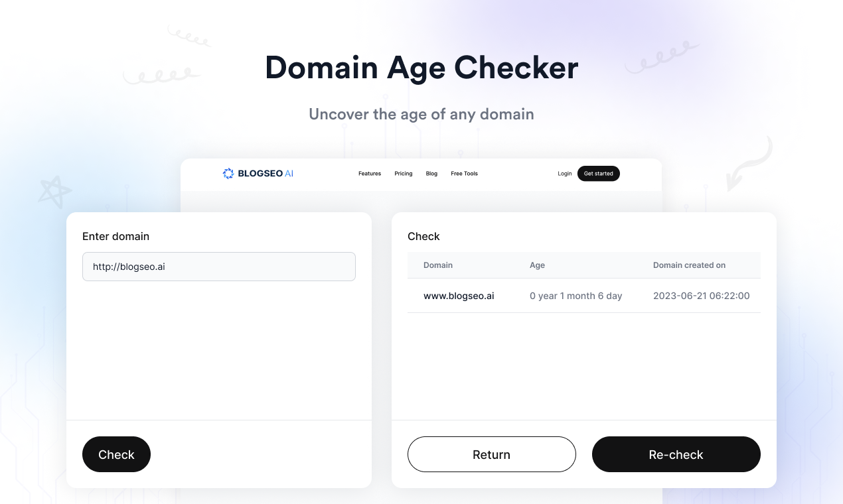
Task: Click the Check button to analyze domain
Action: click(x=116, y=454)
